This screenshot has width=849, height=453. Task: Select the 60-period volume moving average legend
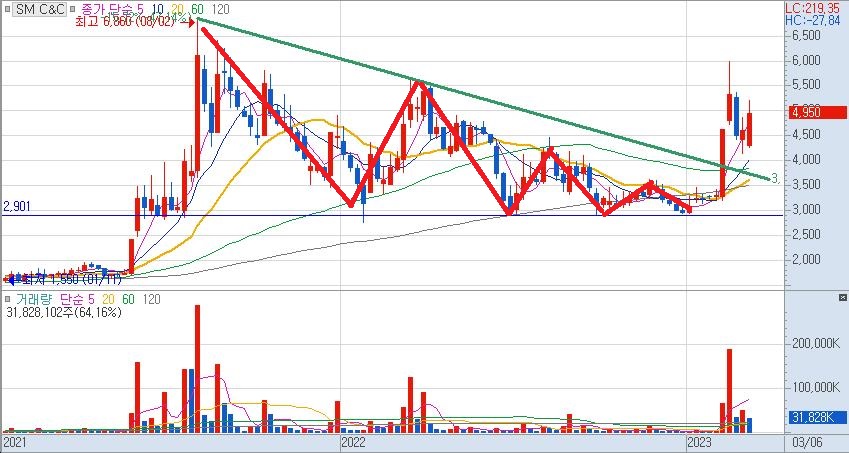[129, 299]
